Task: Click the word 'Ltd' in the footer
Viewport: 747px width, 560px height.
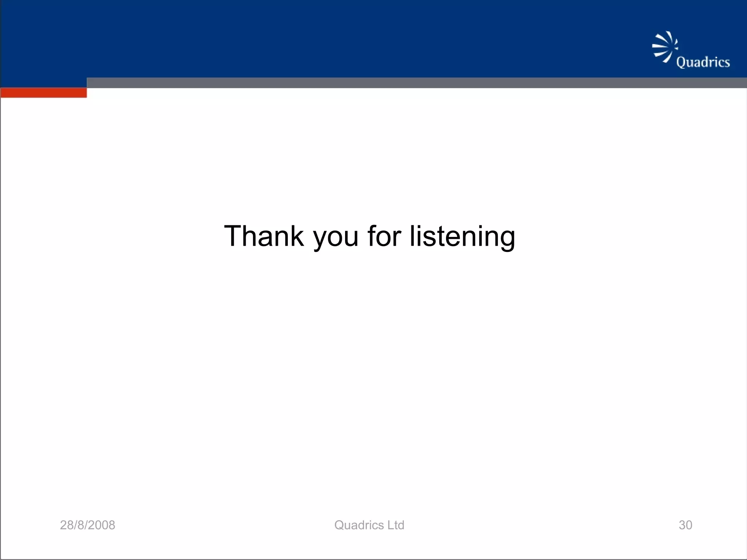Action: 395,525
